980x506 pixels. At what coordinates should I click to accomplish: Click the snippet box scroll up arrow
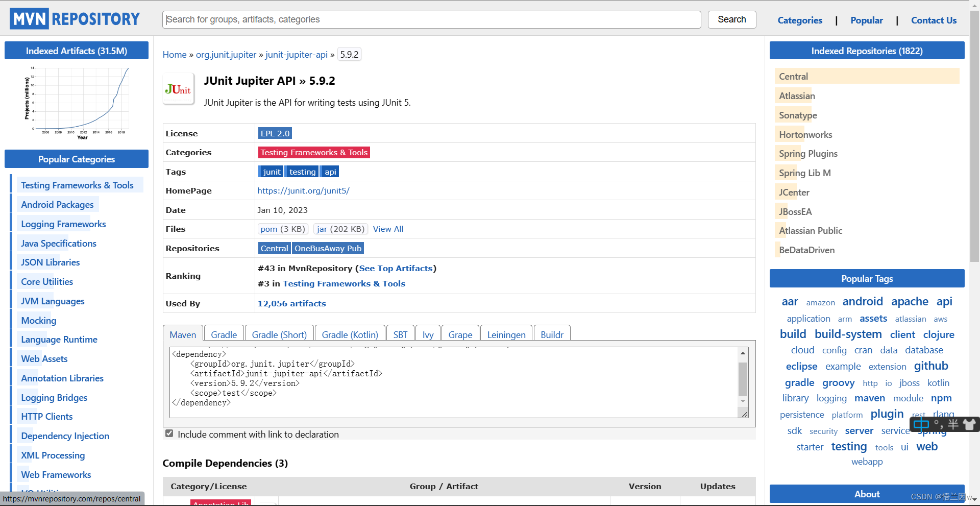(x=743, y=353)
